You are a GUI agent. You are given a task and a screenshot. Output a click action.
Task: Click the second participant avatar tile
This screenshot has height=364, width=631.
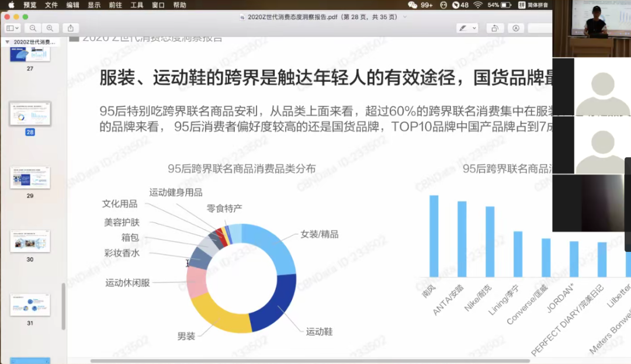click(591, 145)
